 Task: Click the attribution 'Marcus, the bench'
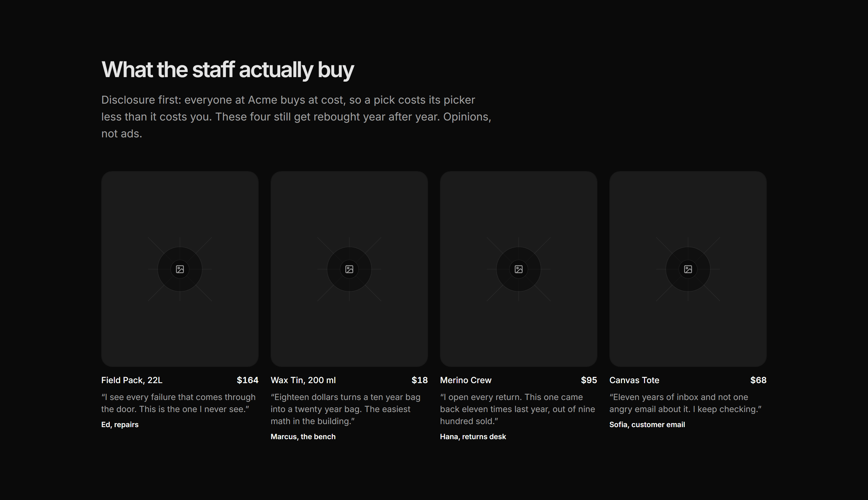click(x=303, y=437)
